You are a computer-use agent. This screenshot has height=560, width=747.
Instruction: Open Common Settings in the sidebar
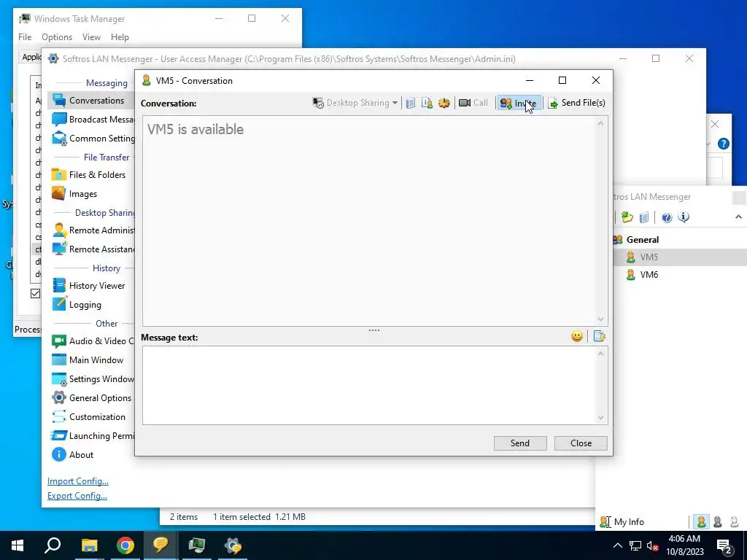point(93,139)
